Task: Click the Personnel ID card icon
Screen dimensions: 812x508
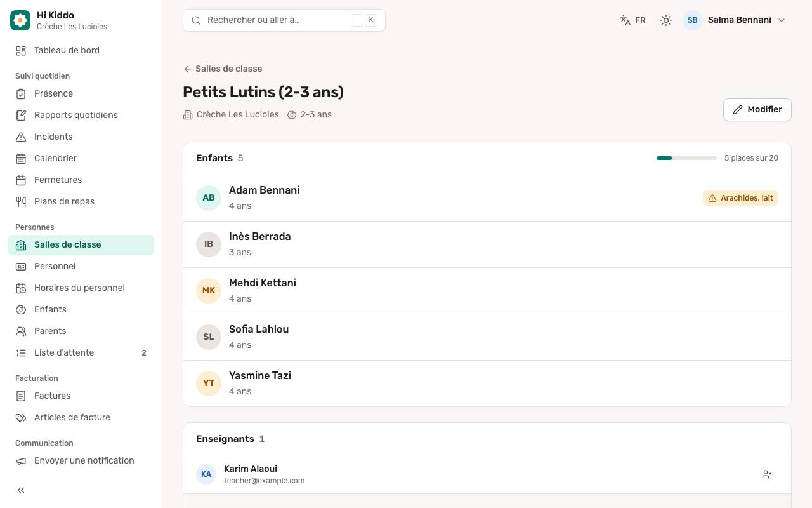Action: click(21, 267)
